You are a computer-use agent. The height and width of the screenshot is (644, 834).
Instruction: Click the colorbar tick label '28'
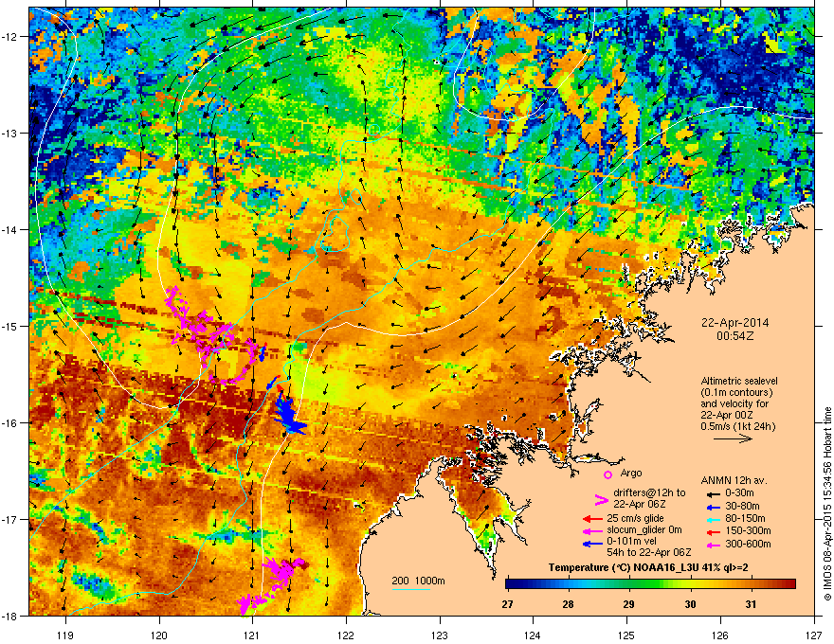click(x=568, y=604)
